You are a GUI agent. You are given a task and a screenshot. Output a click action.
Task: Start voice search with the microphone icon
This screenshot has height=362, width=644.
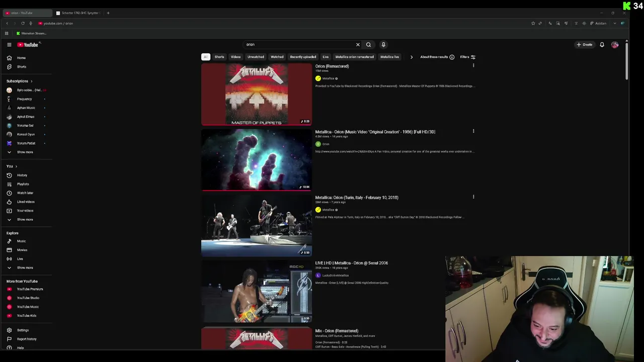point(383,45)
